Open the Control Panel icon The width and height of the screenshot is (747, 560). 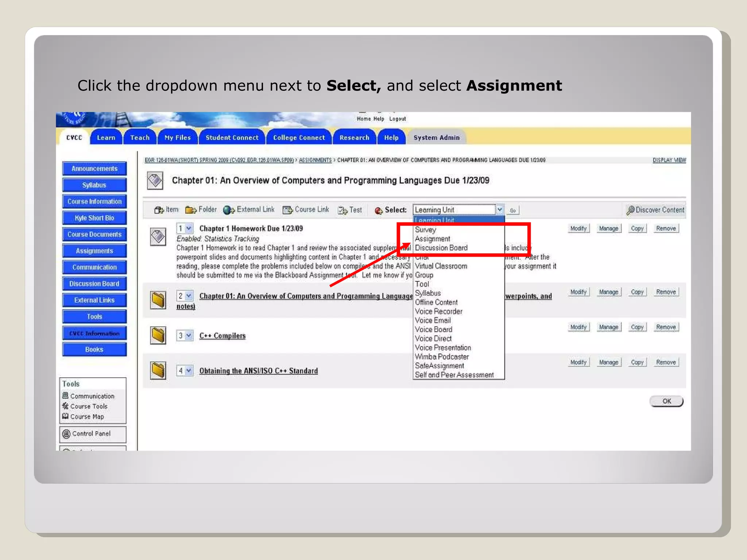66,434
